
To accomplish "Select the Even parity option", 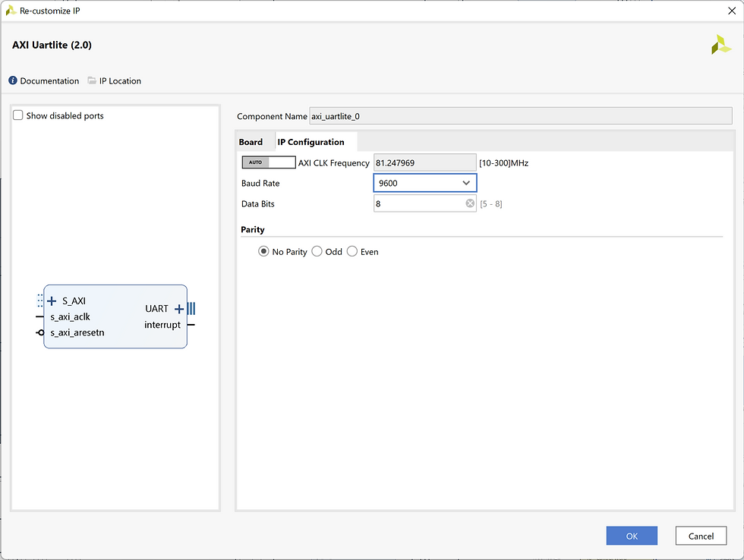I will pyautogui.click(x=352, y=251).
